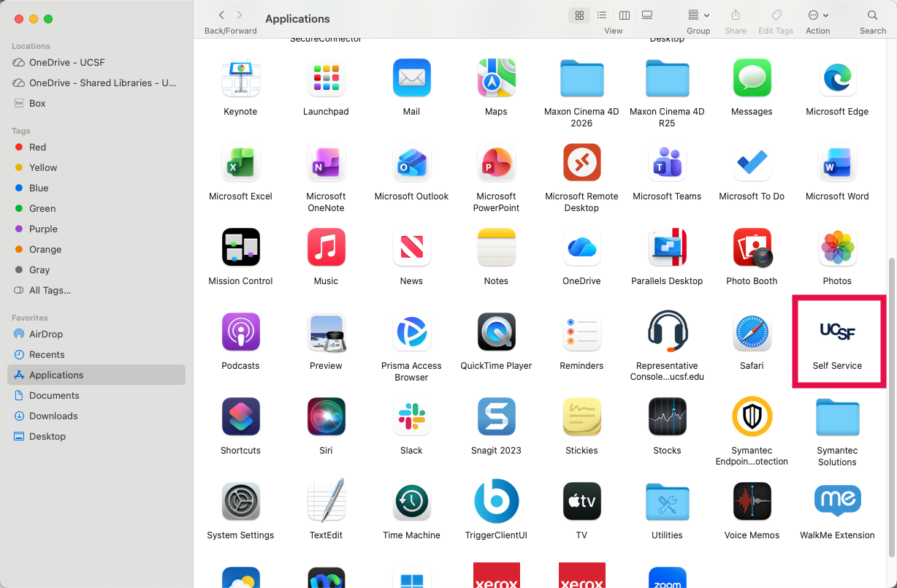This screenshot has width=897, height=588.
Task: Switch to list view
Action: [602, 15]
